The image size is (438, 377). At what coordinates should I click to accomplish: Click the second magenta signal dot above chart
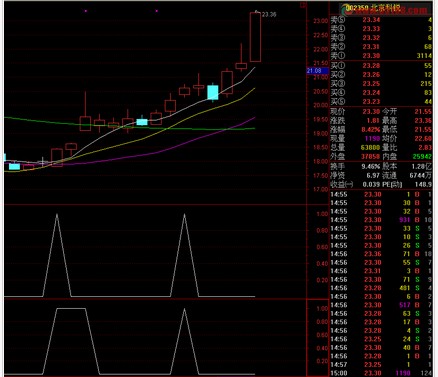tap(157, 11)
